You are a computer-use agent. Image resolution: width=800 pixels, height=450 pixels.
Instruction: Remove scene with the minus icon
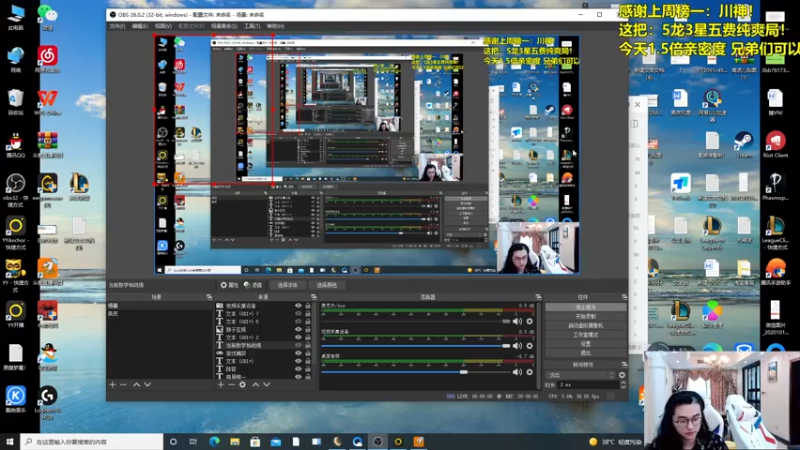click(x=123, y=384)
